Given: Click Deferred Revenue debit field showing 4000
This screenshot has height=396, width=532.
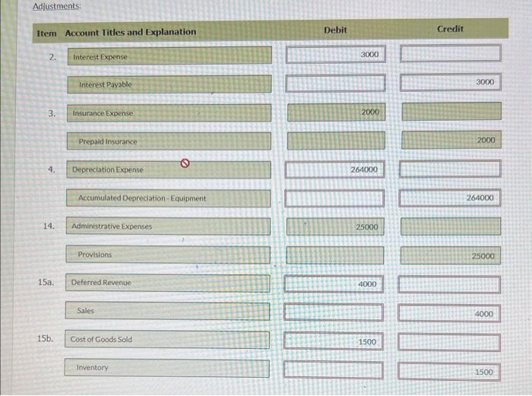Looking at the screenshot, I should tap(334, 284).
